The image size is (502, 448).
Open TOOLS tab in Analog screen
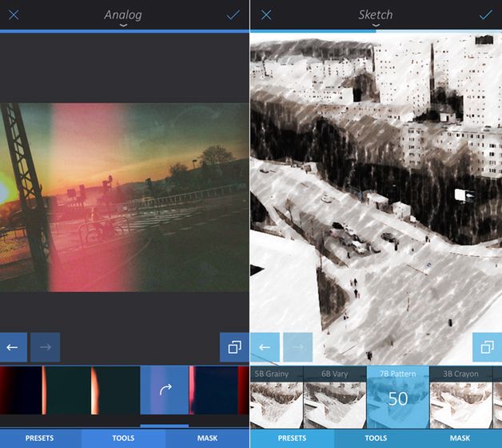123,438
